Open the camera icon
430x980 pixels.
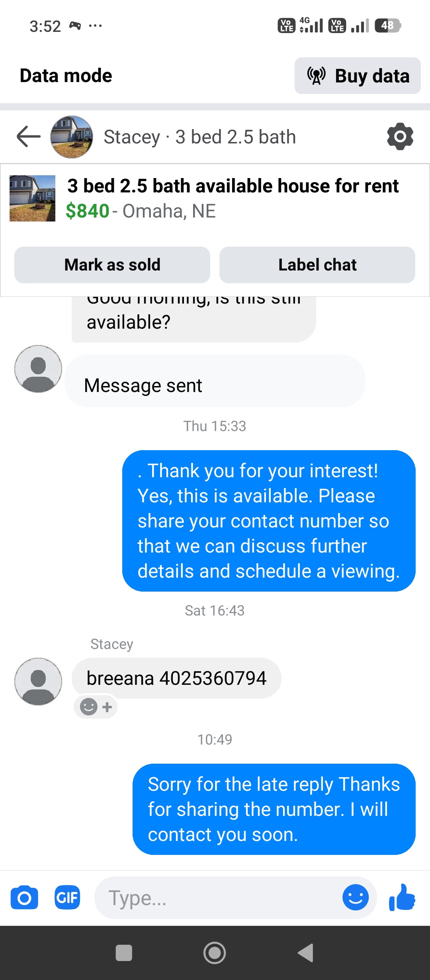coord(24,898)
